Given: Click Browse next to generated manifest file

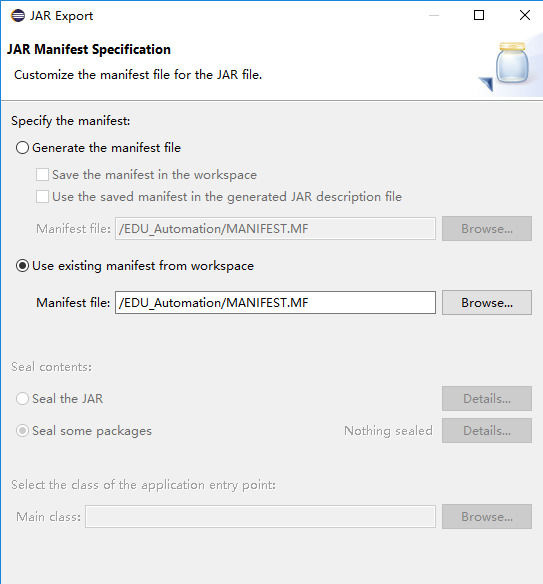Looking at the screenshot, I should pyautogui.click(x=487, y=228).
